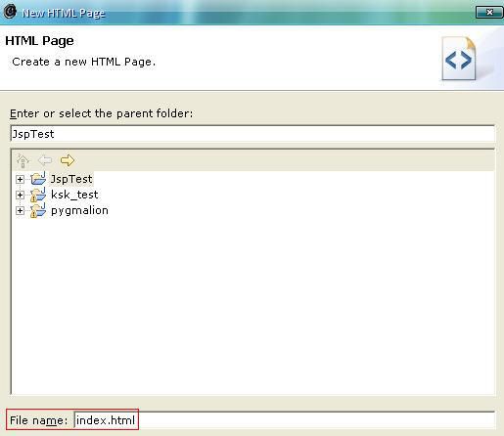504x436 pixels.
Task: Click the ksk_test project folder icon
Action: [38, 195]
